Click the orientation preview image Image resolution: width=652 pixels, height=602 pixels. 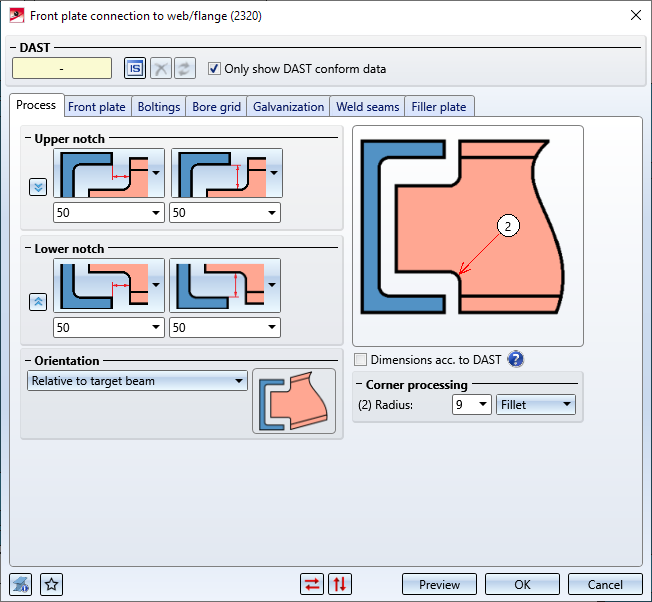[x=294, y=401]
